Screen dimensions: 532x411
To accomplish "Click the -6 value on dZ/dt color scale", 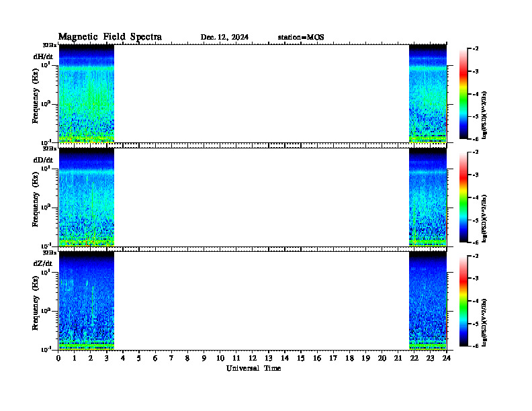I will 475,346.
